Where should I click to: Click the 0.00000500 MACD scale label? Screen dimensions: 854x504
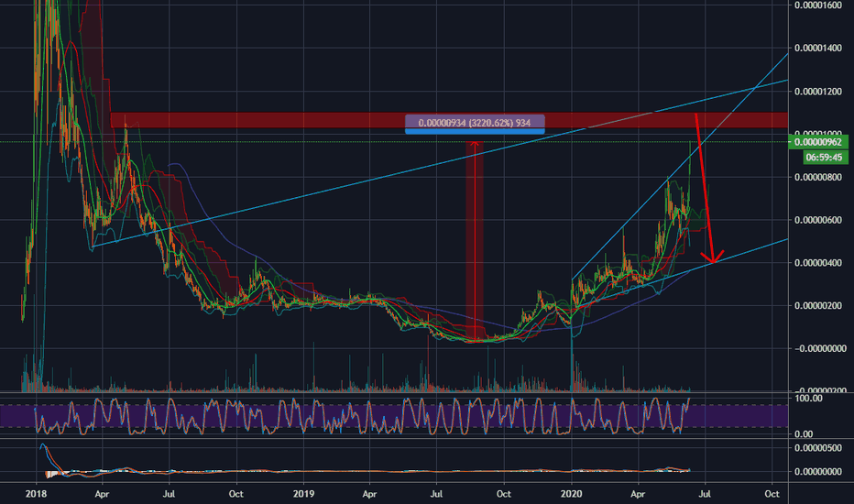click(818, 448)
